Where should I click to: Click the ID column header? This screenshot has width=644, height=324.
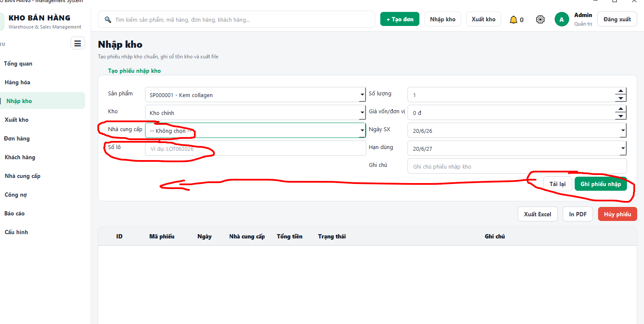point(120,236)
